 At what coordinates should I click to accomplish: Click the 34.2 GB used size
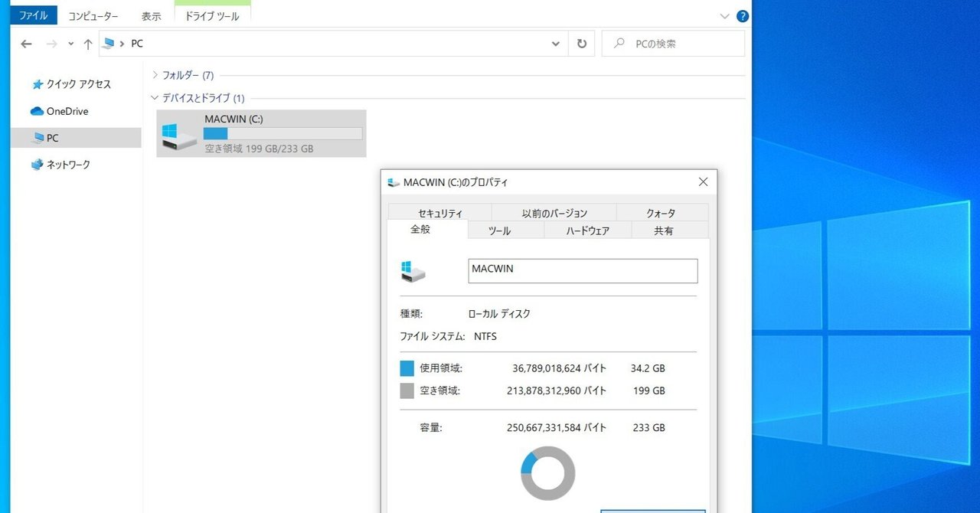coord(648,368)
